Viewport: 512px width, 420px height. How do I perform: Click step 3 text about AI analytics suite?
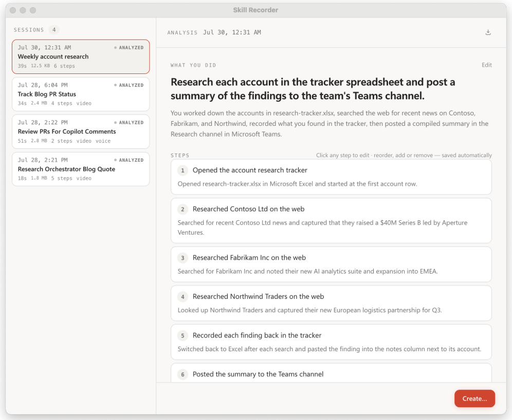[x=307, y=271]
